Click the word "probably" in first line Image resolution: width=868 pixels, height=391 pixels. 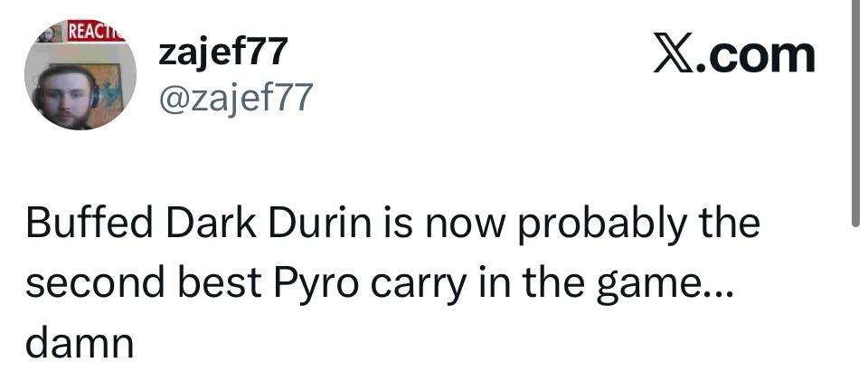coord(600,226)
